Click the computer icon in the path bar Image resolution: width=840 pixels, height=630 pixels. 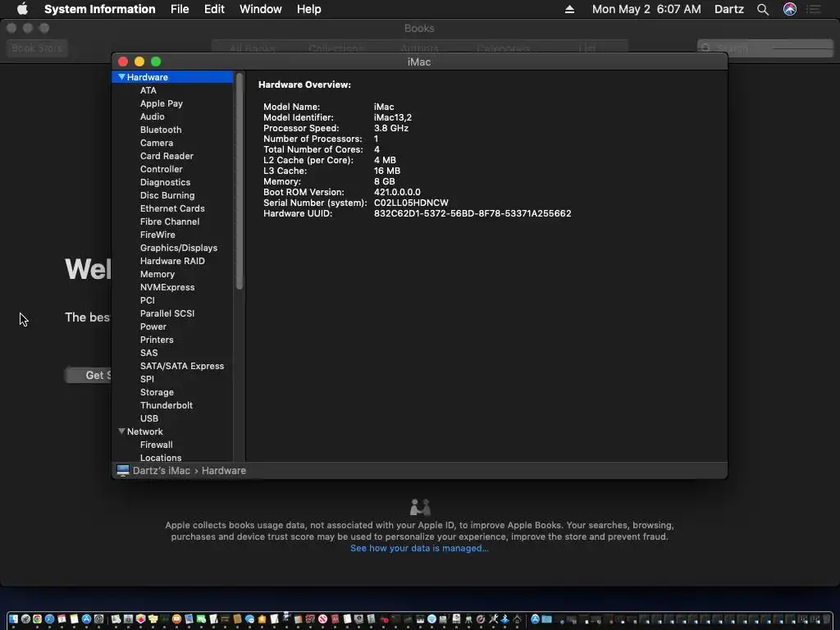pyautogui.click(x=123, y=470)
